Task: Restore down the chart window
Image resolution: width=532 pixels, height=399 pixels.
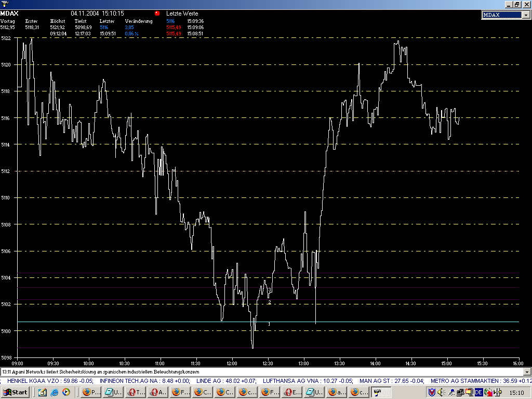Action: pyautogui.click(x=516, y=4)
